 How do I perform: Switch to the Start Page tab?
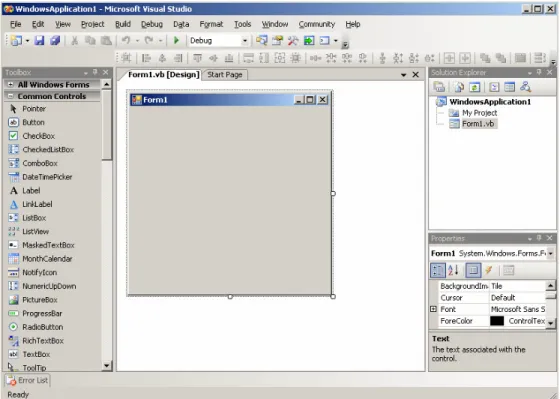pos(225,75)
